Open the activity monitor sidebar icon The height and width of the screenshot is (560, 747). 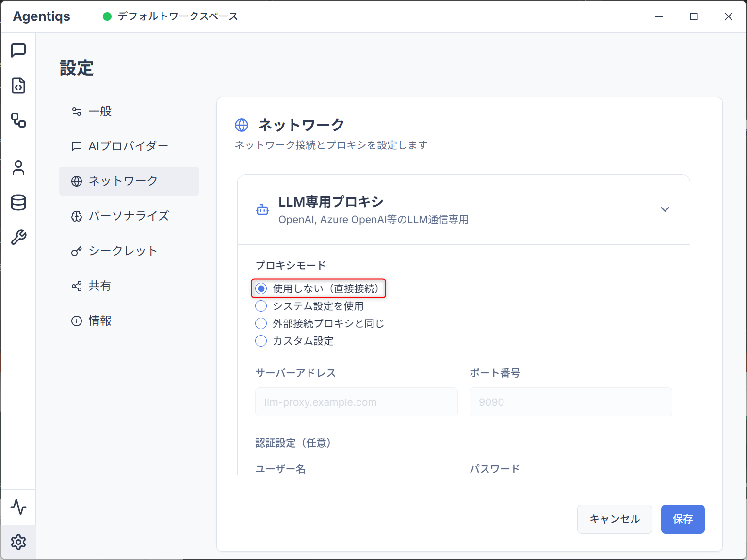[18, 507]
